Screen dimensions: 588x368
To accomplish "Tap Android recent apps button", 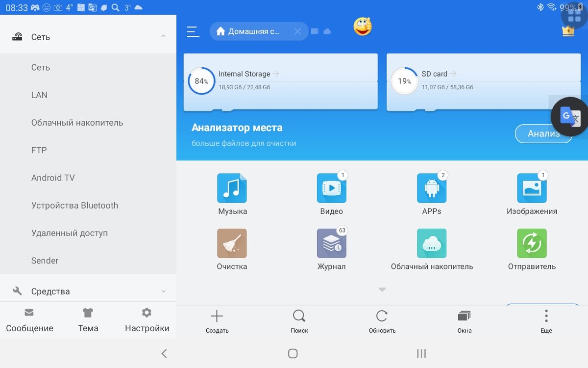I will [x=421, y=353].
